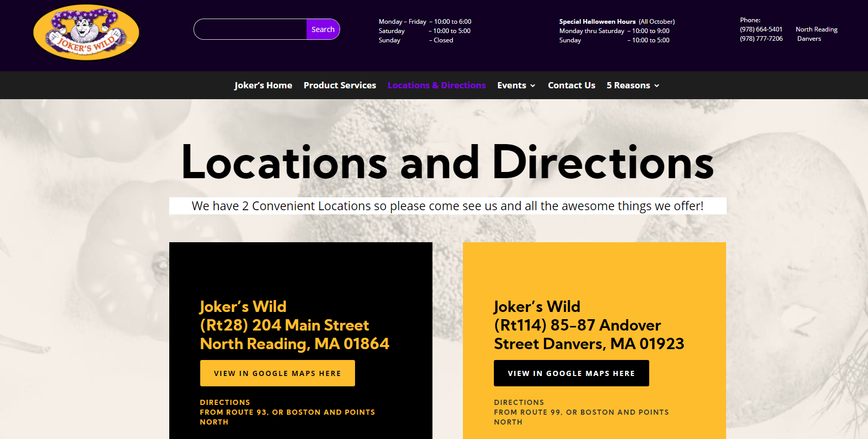
Task: Click the Joker's Wild jester logo
Action: [x=86, y=33]
